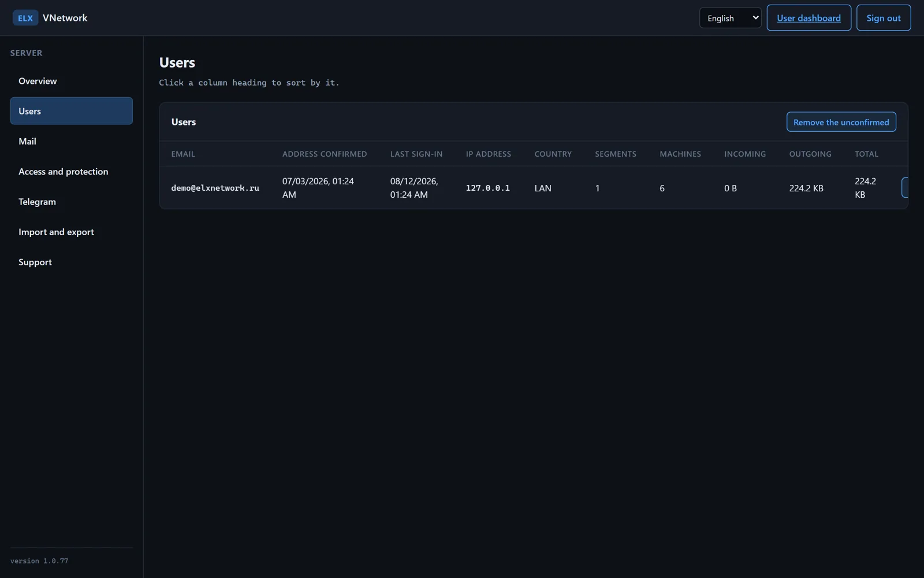The image size is (924, 578).
Task: Open the Telegram section
Action: coord(71,202)
